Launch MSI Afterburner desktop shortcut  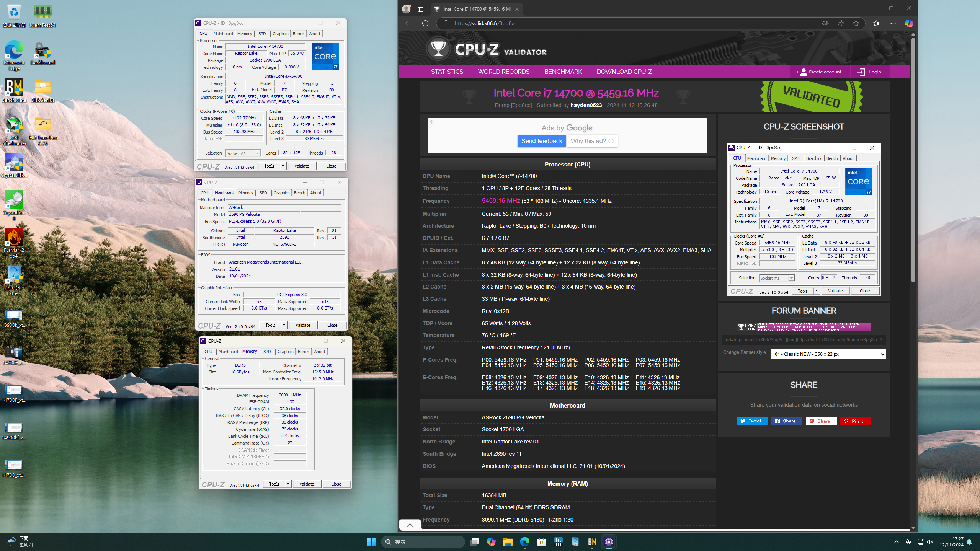click(14, 130)
